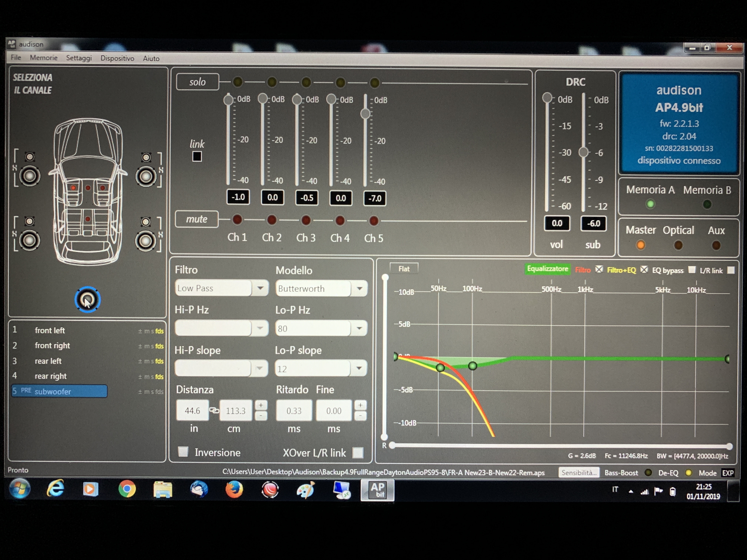The width and height of the screenshot is (747, 560).
Task: Click the front right tweeter speaker icon
Action: click(x=146, y=157)
